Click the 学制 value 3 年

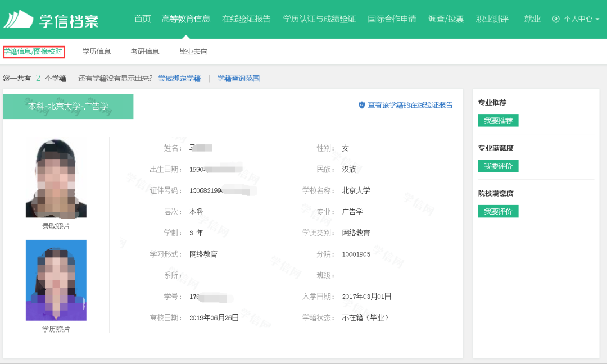pos(196,233)
